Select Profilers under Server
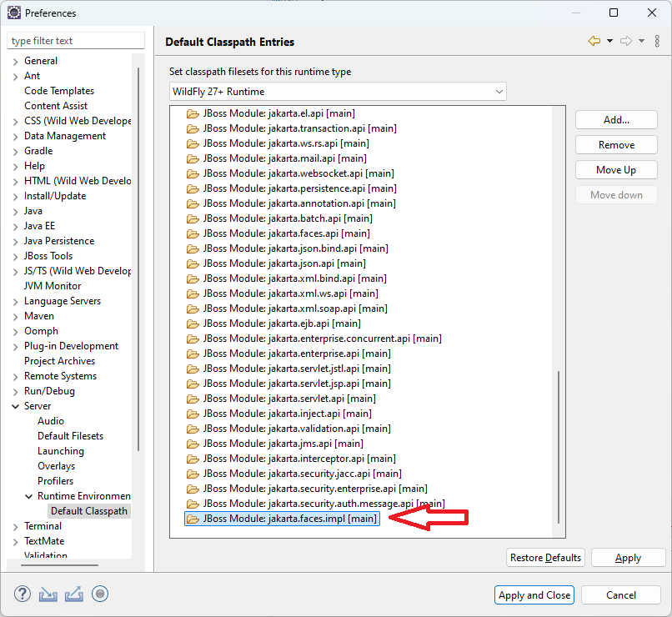The width and height of the screenshot is (672, 617). click(x=55, y=481)
